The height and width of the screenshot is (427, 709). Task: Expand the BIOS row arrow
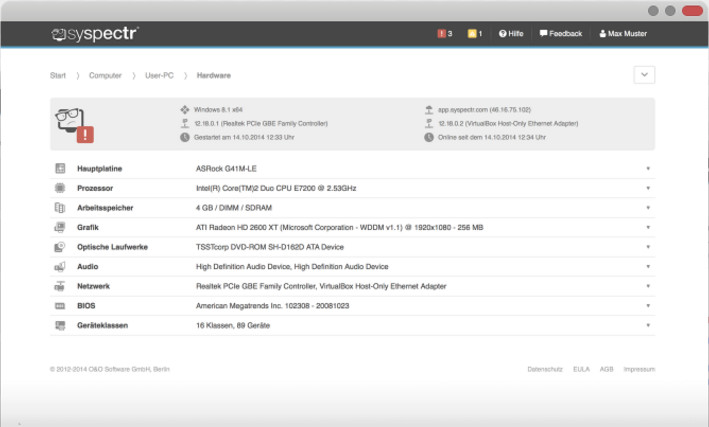[x=648, y=306]
